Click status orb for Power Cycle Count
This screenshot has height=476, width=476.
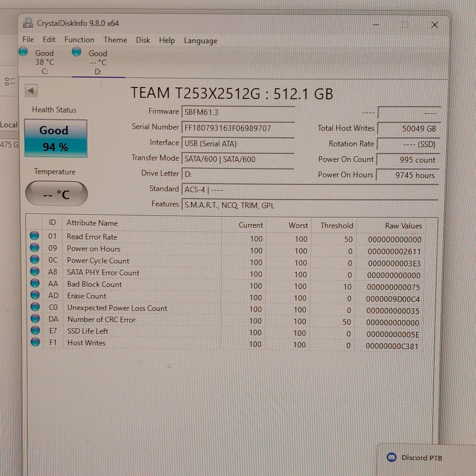(x=35, y=259)
